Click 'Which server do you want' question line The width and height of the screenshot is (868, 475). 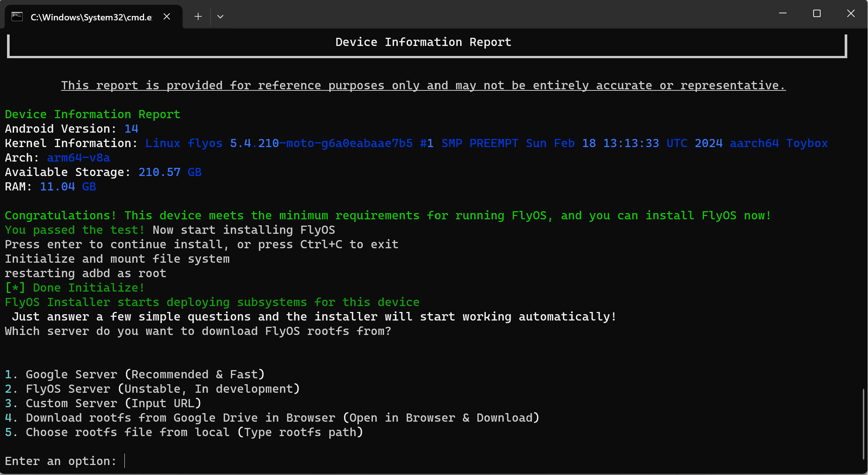(x=198, y=331)
